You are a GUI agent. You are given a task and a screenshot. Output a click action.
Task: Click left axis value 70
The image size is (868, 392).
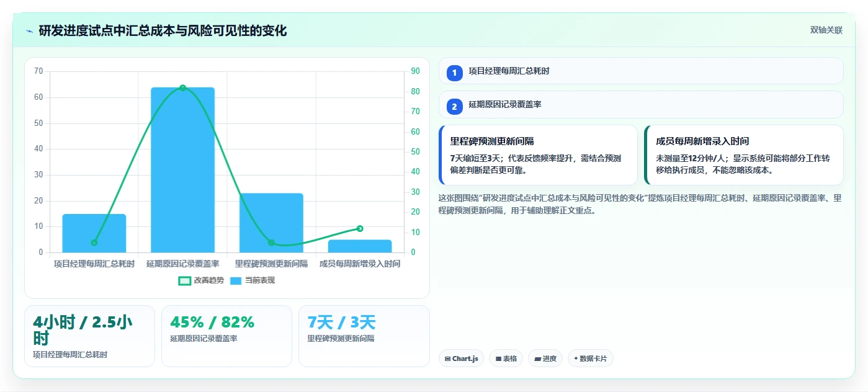38,71
